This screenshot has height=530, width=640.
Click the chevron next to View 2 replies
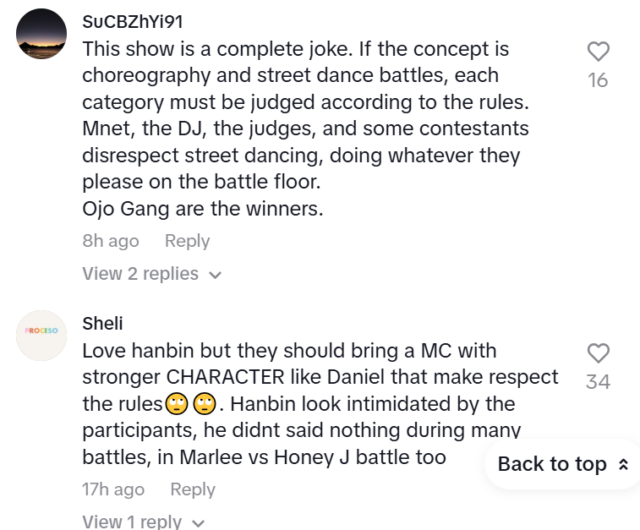(x=215, y=274)
